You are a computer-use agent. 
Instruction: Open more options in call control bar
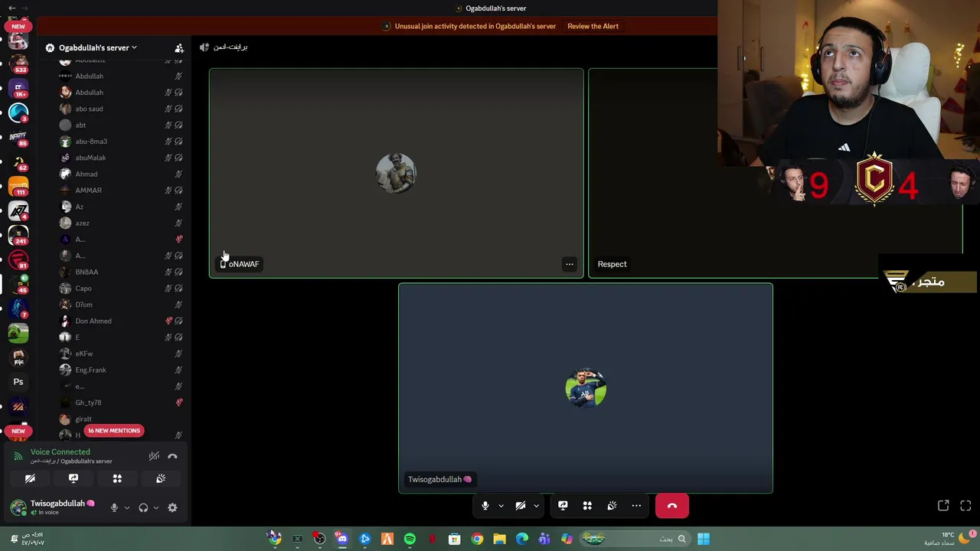tap(636, 506)
